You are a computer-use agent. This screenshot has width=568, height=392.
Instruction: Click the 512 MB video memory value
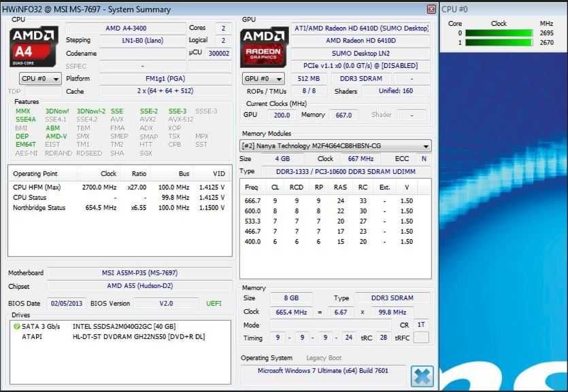click(x=309, y=79)
